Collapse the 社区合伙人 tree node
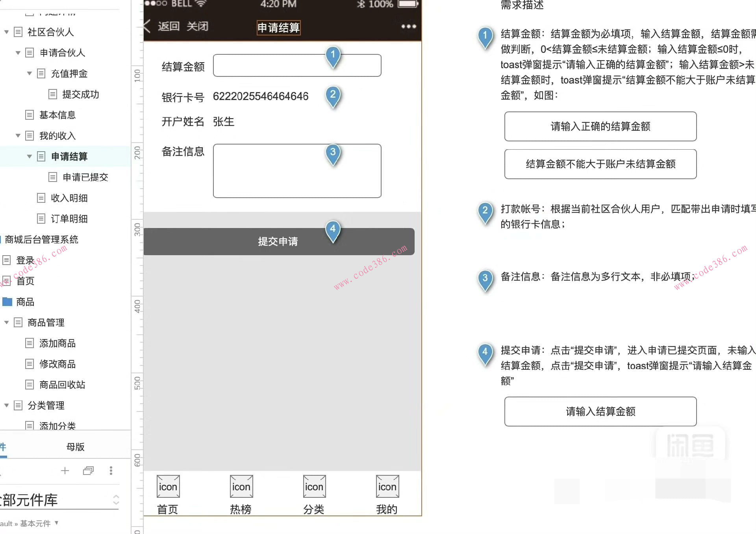Viewport: 756px width, 534px height. [6, 32]
